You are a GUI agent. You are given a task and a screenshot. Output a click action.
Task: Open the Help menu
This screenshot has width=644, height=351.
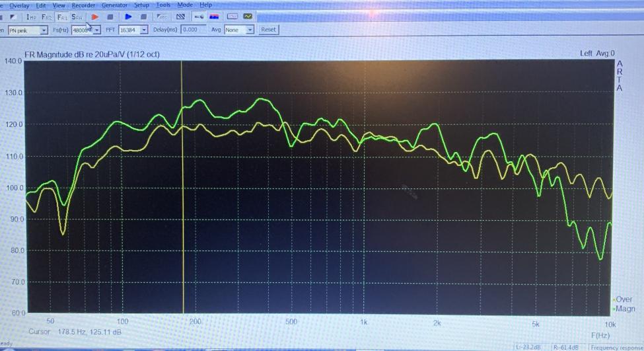click(206, 5)
